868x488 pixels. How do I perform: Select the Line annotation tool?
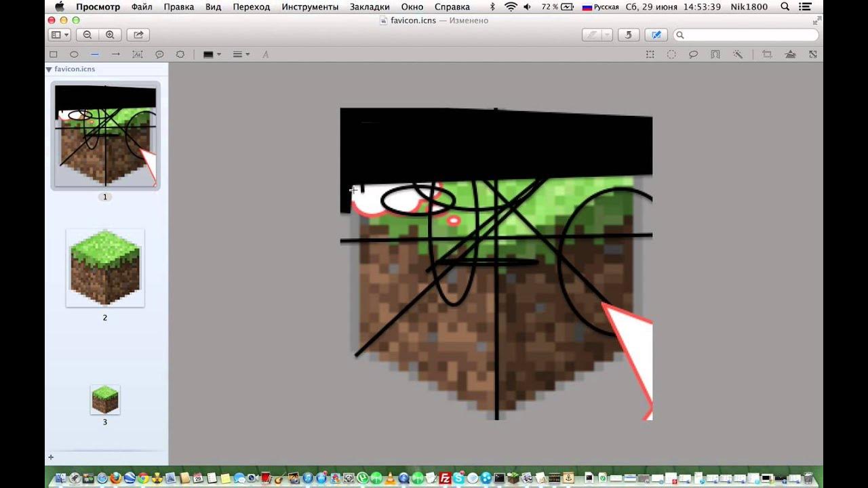click(x=95, y=54)
